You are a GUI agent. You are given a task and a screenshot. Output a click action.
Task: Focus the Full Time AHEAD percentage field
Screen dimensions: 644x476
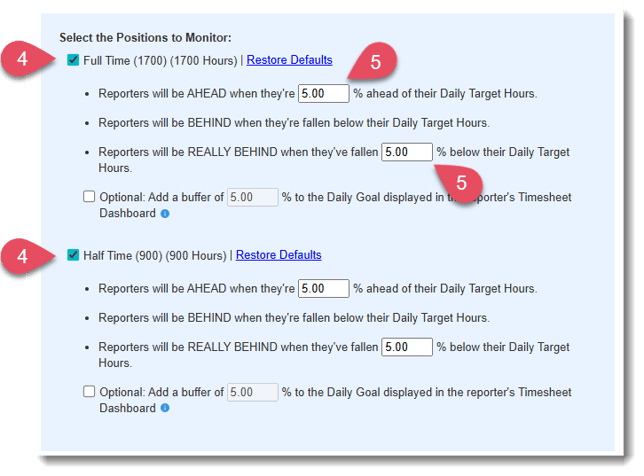click(x=323, y=93)
